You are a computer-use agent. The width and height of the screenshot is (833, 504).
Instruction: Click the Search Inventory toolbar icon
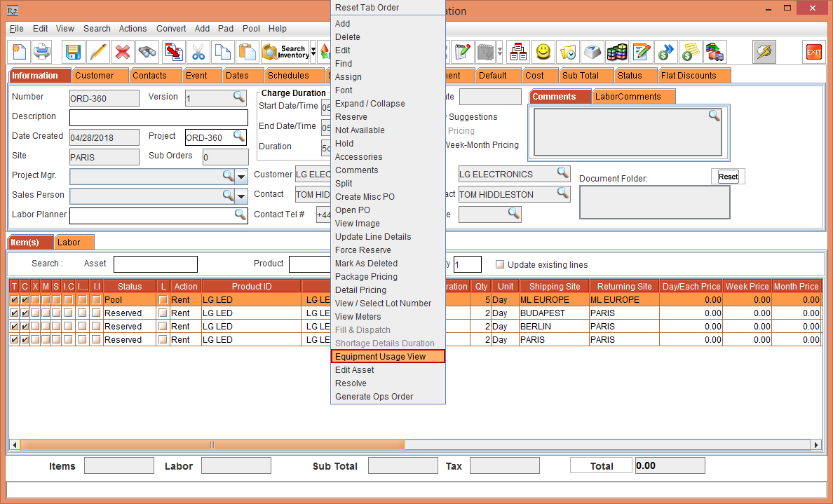coord(284,51)
